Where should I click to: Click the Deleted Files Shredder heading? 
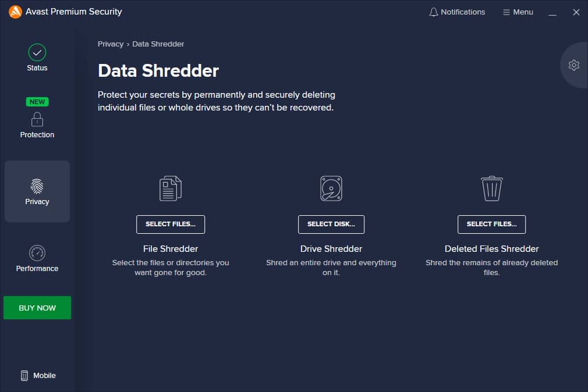point(491,249)
